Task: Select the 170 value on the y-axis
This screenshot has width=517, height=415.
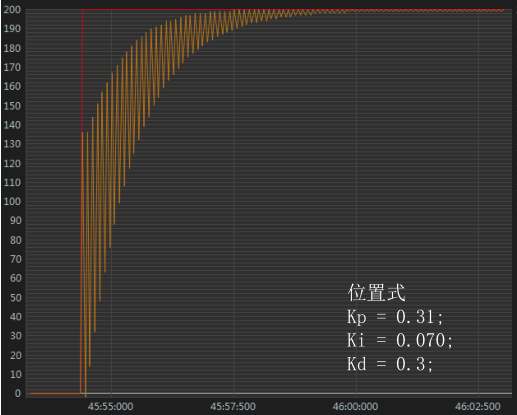Action: (x=12, y=67)
